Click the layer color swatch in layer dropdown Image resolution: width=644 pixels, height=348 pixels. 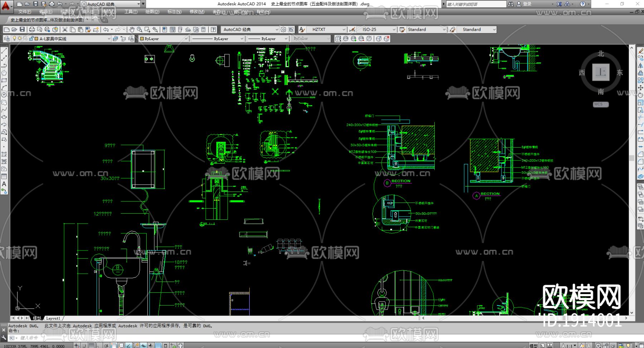[36, 39]
